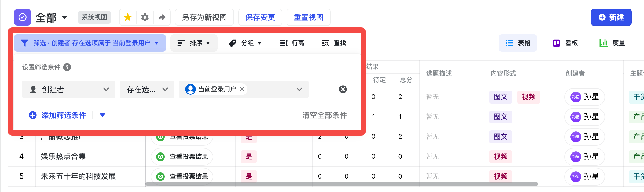Remove 当前登录用户 tag from filter
Screen dimensions: 644x192
242,89
